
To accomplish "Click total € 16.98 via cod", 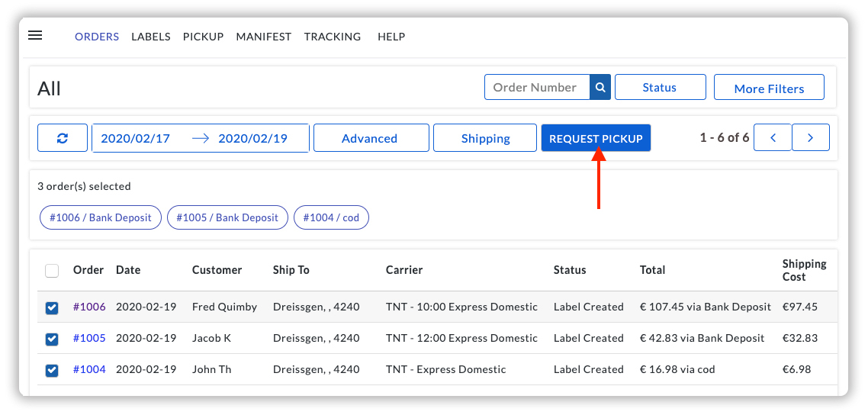I will click(x=677, y=369).
